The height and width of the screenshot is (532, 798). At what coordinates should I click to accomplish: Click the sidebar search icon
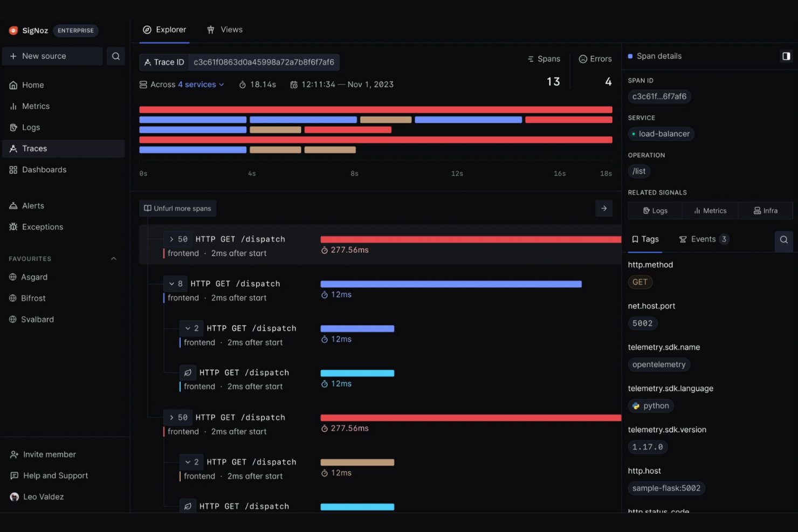point(116,56)
